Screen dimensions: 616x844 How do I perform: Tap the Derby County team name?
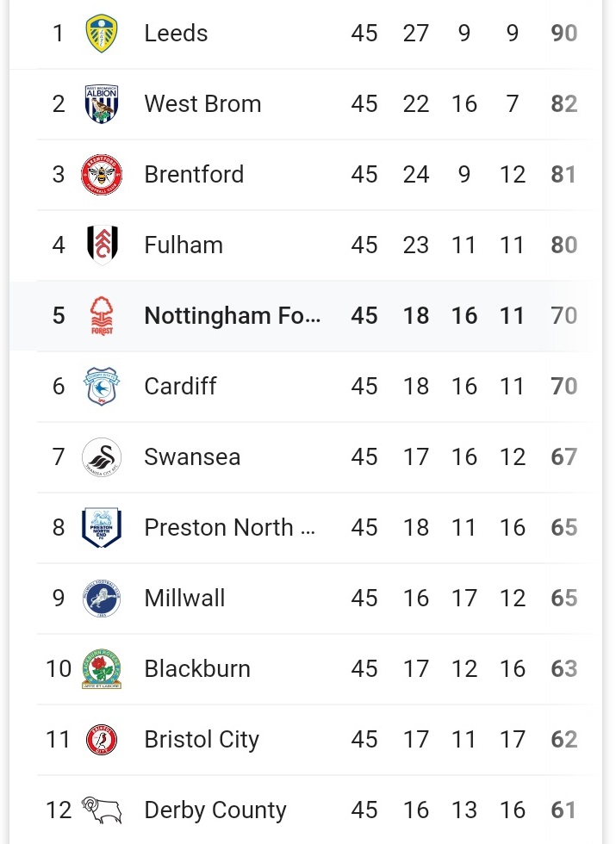(215, 810)
